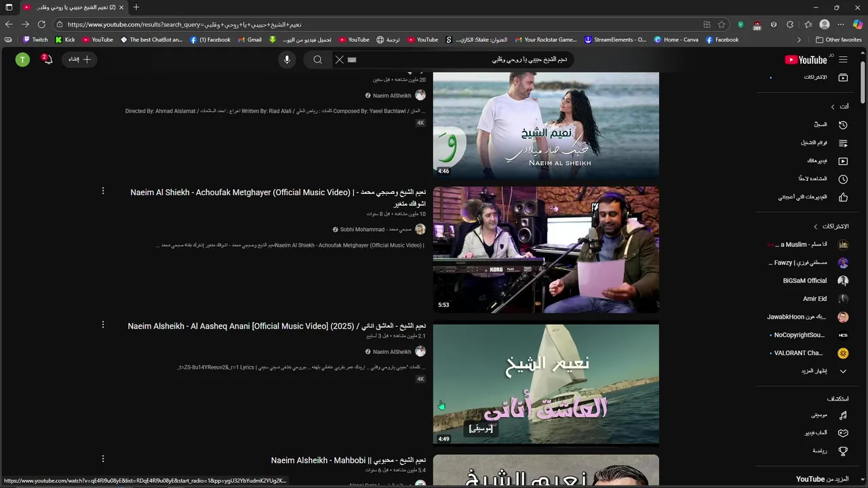Add page to favorites star icon
Image resolution: width=868 pixels, height=488 pixels.
coord(722,24)
